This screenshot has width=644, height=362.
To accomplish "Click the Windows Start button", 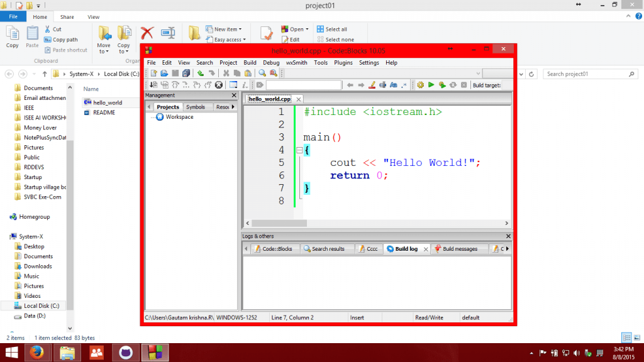I will click(11, 353).
